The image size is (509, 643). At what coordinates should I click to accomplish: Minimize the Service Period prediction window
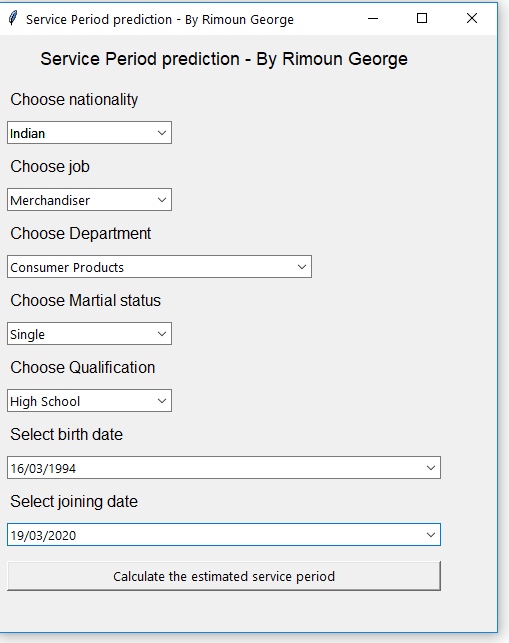coord(373,18)
